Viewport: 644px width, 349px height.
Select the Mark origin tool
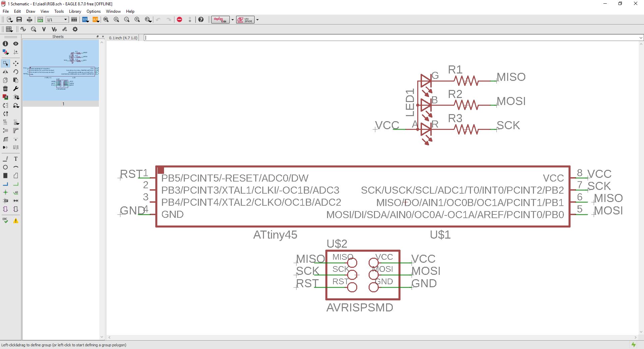click(15, 52)
